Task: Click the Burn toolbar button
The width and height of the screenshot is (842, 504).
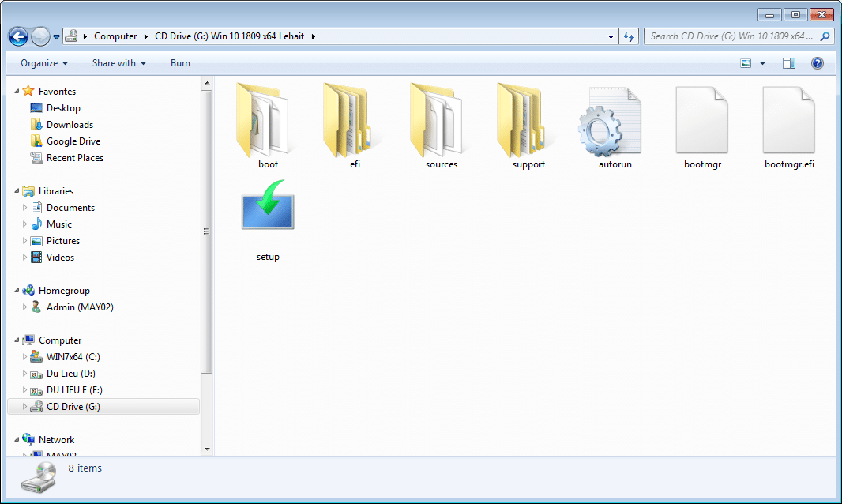Action: click(180, 63)
